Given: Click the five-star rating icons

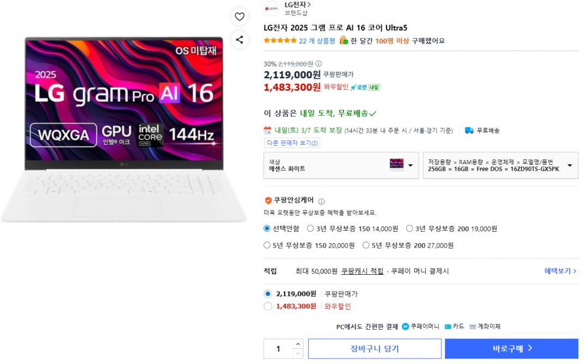Looking at the screenshot, I should click(280, 41).
